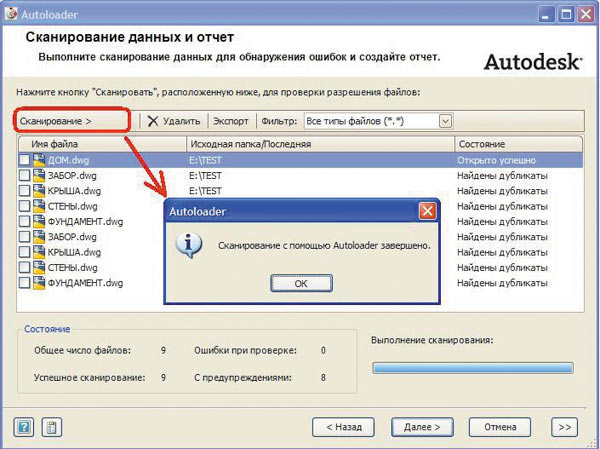The width and height of the screenshot is (600, 449).
Task: Click the 'Выполнение сканирования:' label
Action: point(432,340)
